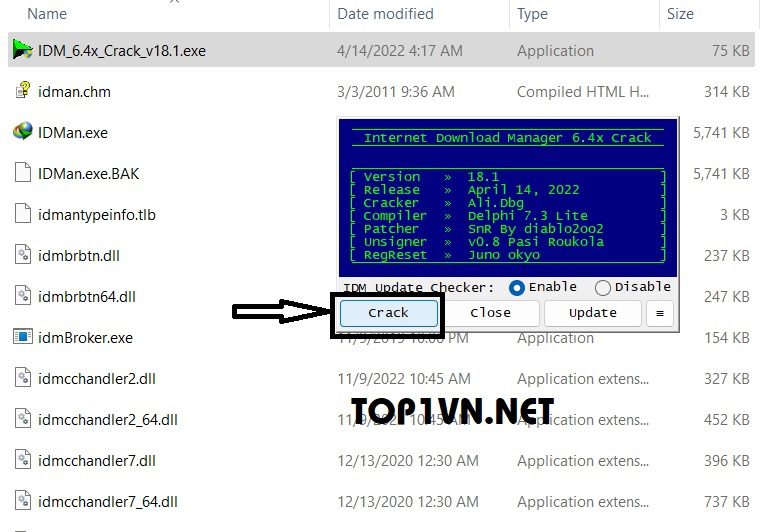
Task: Sort files by the Name column header
Action: [x=47, y=14]
